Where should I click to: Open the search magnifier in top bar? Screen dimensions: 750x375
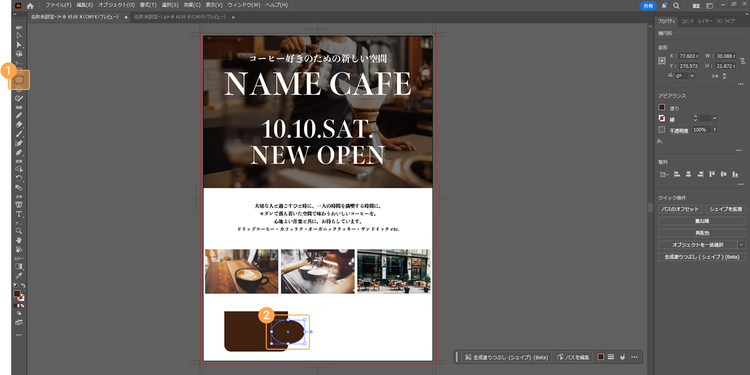(676, 6)
